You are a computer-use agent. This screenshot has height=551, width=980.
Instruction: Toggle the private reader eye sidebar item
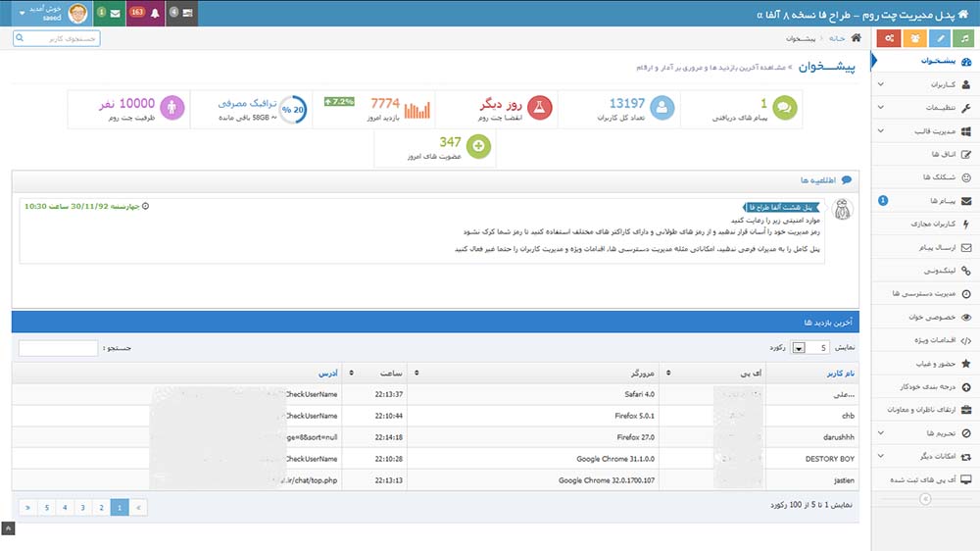925,317
